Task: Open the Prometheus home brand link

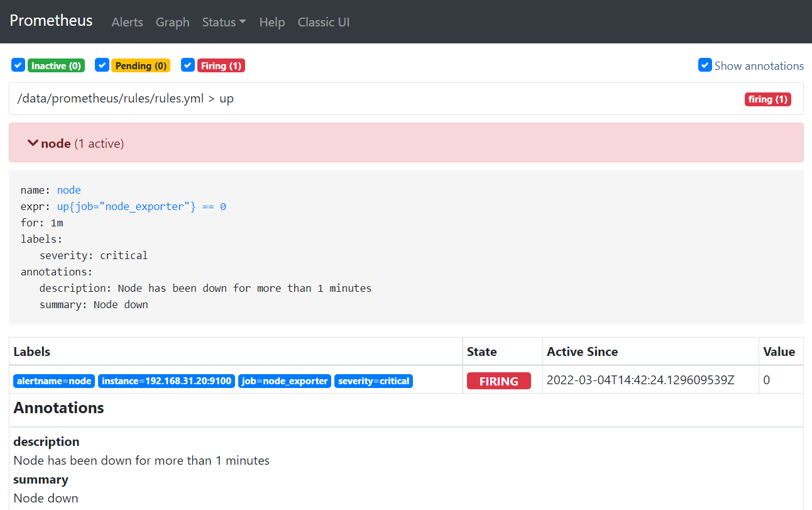Action: (x=51, y=21)
